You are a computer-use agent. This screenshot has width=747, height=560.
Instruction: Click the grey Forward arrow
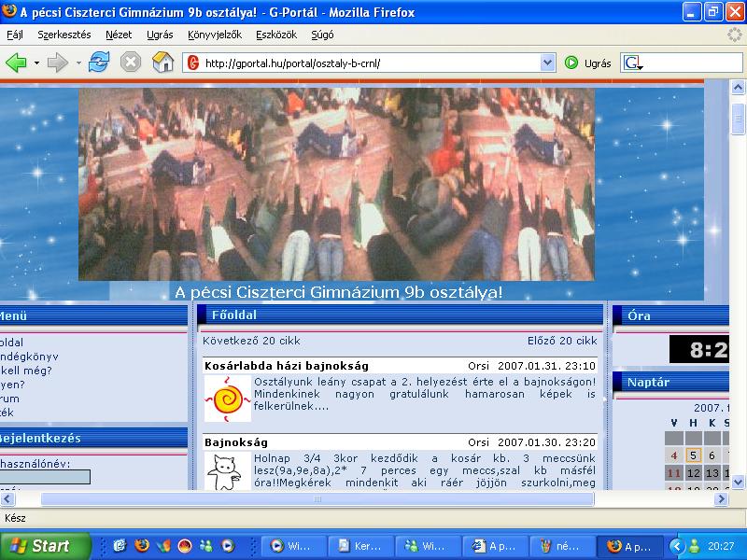pos(58,63)
